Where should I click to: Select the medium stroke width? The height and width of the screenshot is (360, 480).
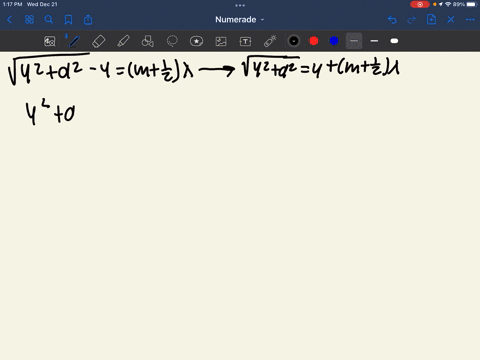(x=374, y=41)
